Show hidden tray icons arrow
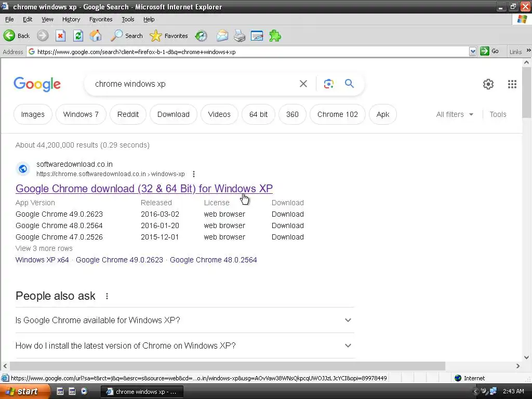532x399 pixels. click(x=476, y=392)
